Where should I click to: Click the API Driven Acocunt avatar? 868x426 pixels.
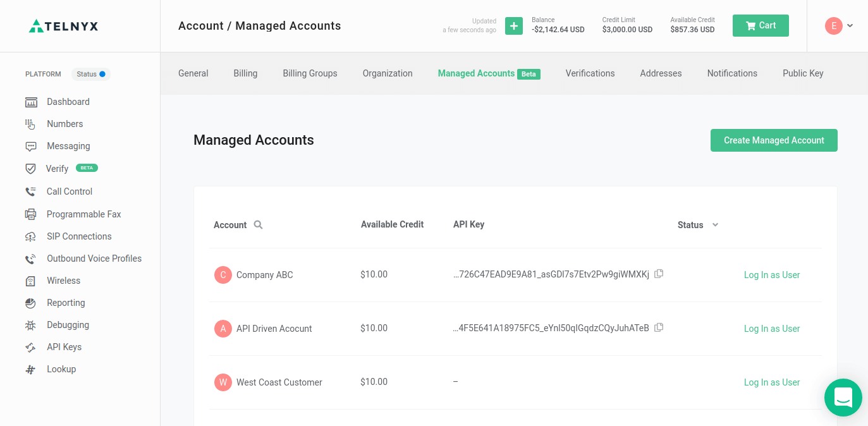(x=223, y=329)
